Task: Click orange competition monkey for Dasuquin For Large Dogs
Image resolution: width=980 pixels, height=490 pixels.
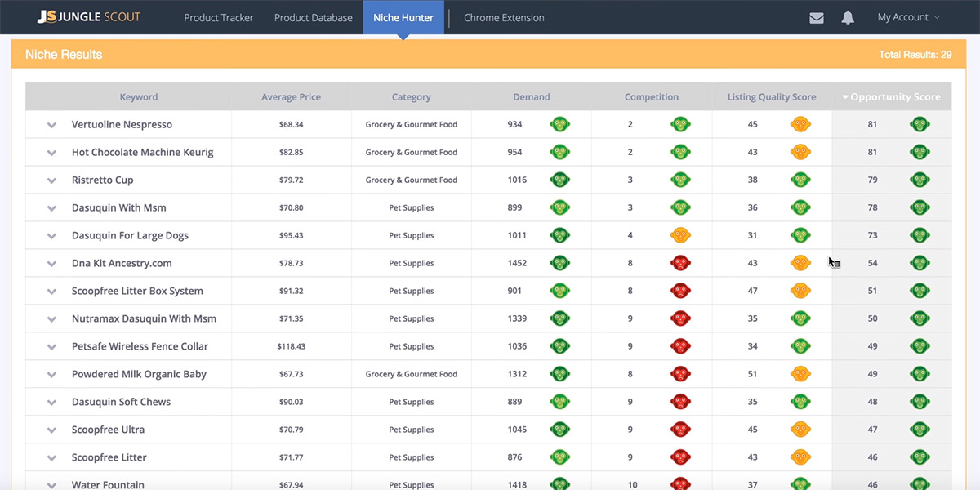Action: pos(680,235)
